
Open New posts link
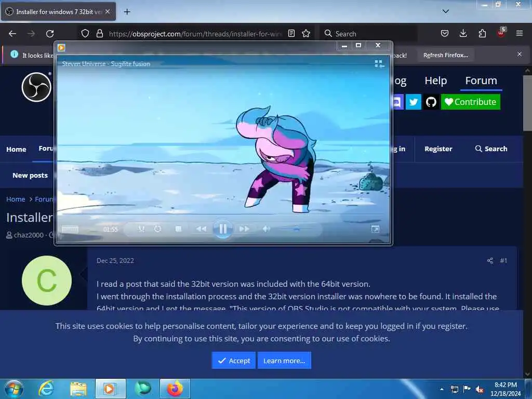pos(30,176)
